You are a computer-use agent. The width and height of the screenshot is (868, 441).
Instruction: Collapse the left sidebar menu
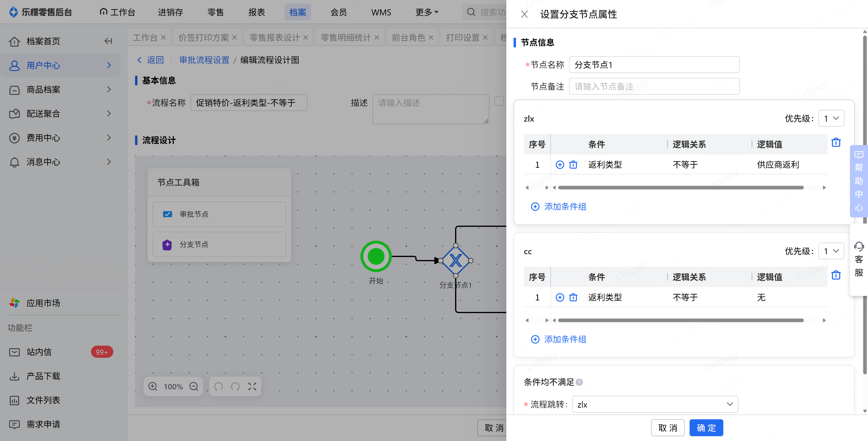[x=108, y=41]
